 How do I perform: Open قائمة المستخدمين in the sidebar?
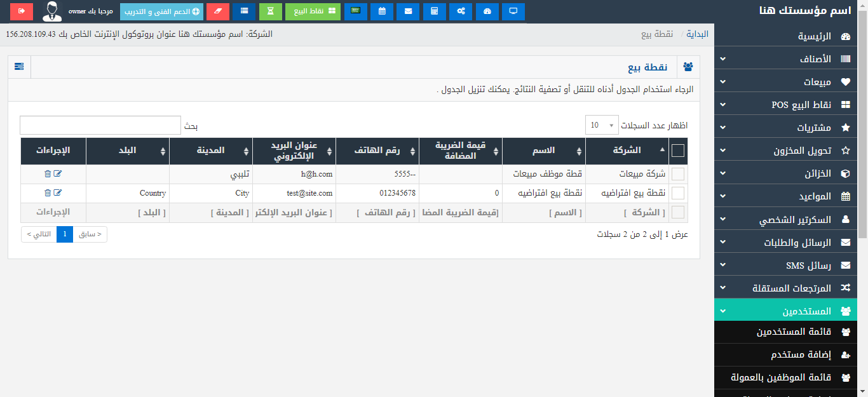(x=790, y=332)
